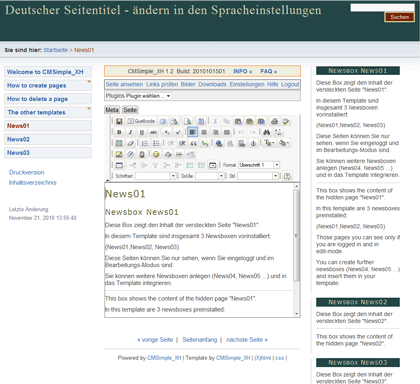This screenshot has width=420, height=384.
Task: Click the Copy icon in toolbar
Action: (227, 121)
